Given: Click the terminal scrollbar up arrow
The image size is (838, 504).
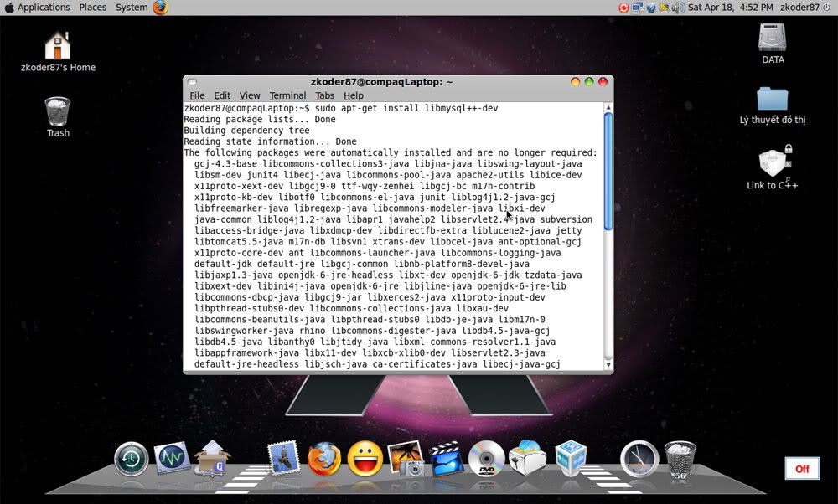Looking at the screenshot, I should click(608, 108).
